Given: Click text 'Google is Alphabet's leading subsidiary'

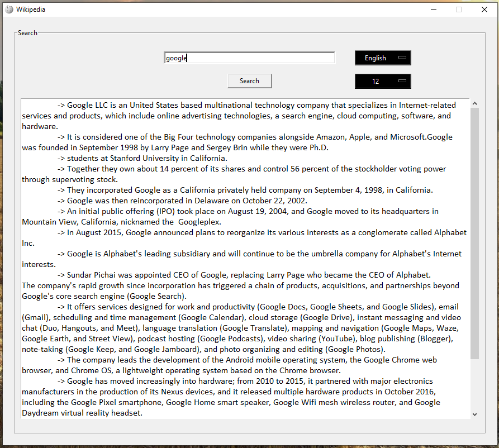Looking at the screenshot, I should (139, 254).
